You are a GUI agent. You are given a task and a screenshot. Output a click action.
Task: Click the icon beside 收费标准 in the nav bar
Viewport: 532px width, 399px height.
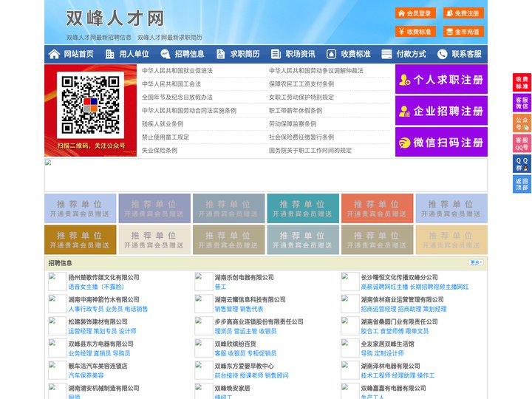coord(331,54)
